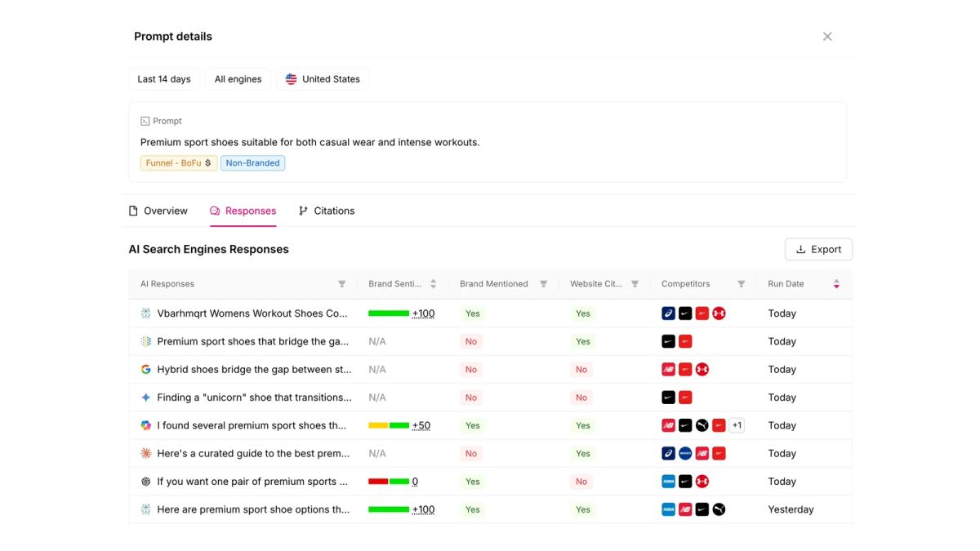Click the Hoka logo in Yesterday row

click(x=668, y=509)
